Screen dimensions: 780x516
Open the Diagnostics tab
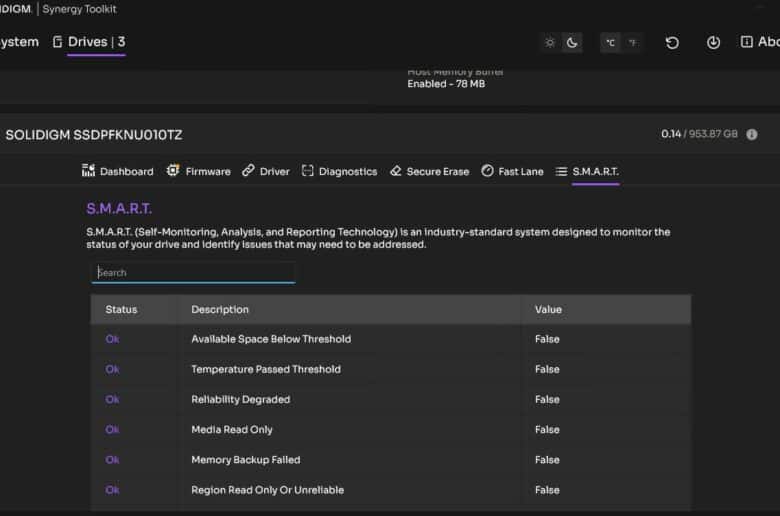339,171
